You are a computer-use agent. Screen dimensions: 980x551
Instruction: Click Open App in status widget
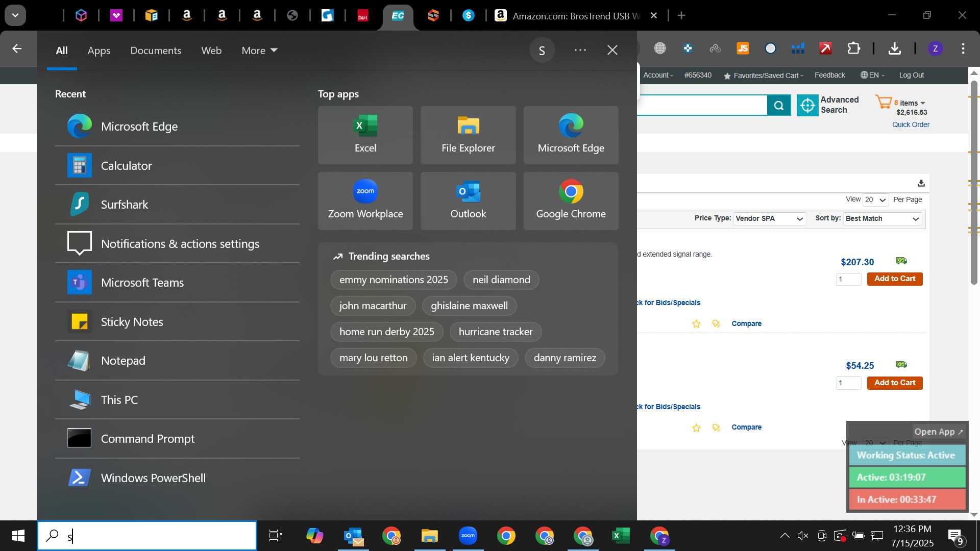point(938,432)
